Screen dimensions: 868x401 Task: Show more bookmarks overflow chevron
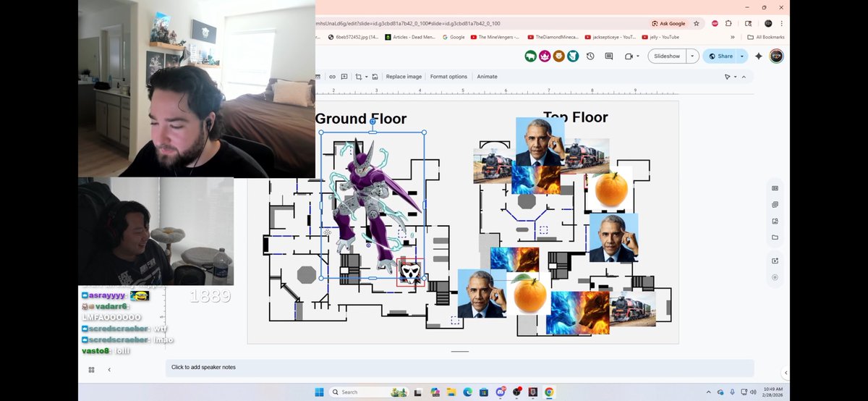pyautogui.click(x=732, y=37)
